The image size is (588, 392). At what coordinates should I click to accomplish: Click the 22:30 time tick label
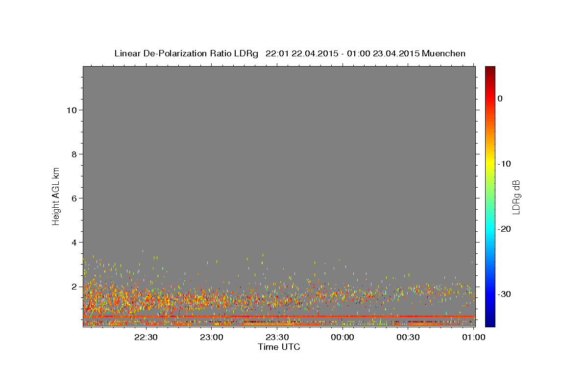[146, 337]
